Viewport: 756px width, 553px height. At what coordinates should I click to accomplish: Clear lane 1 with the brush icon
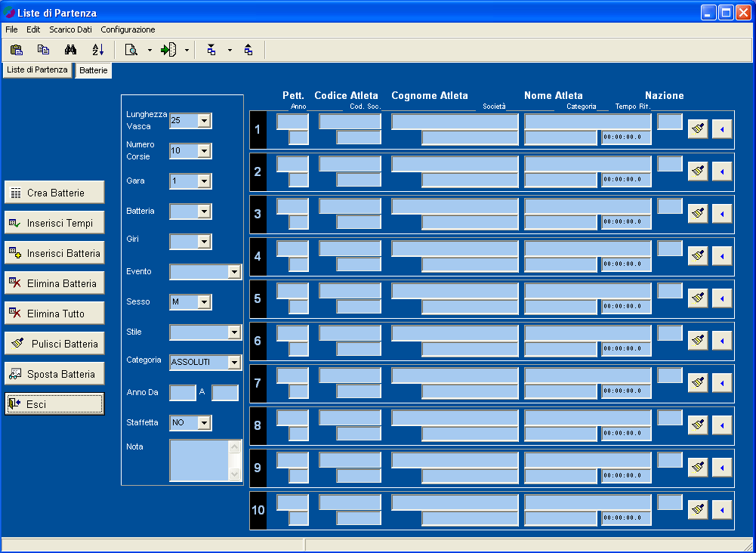pos(698,129)
